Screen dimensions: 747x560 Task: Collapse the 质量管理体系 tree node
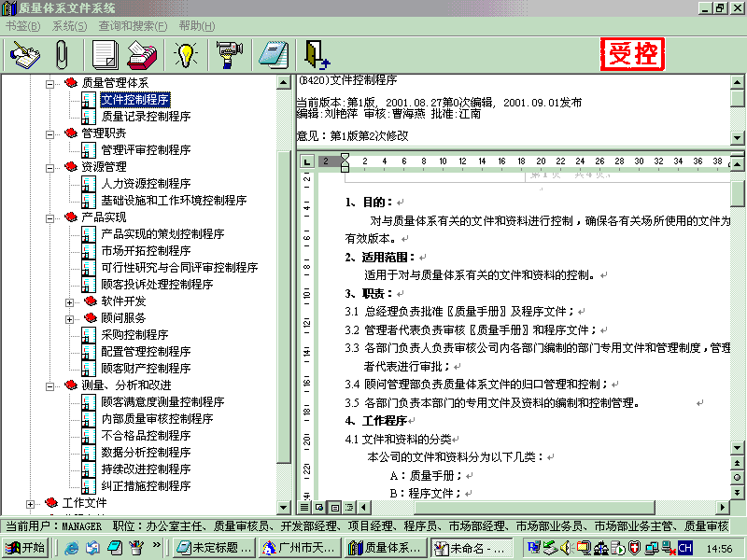[x=50, y=83]
